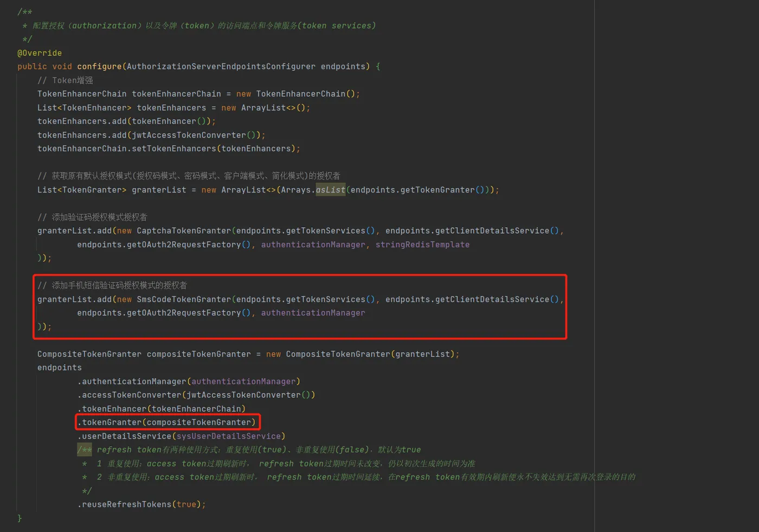
Task: Click the tokenEnhancers.add(tokenEnhancer()) line
Action: point(126,121)
